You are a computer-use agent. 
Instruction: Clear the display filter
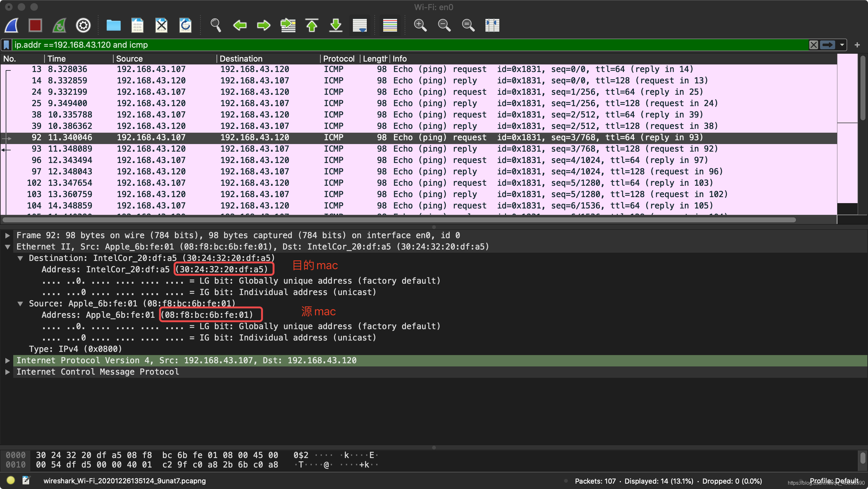(814, 45)
